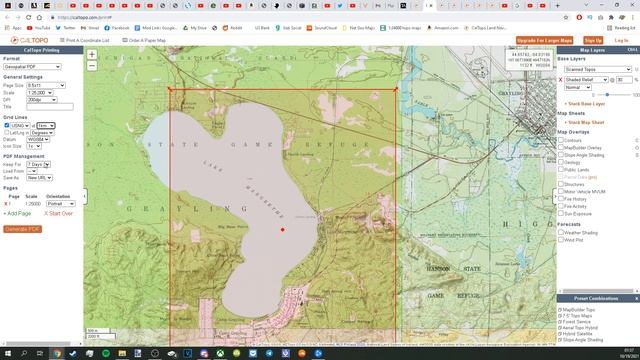Enable the MapBuilder Overlay checkbox
This screenshot has height=360, width=640.
coord(561,147)
